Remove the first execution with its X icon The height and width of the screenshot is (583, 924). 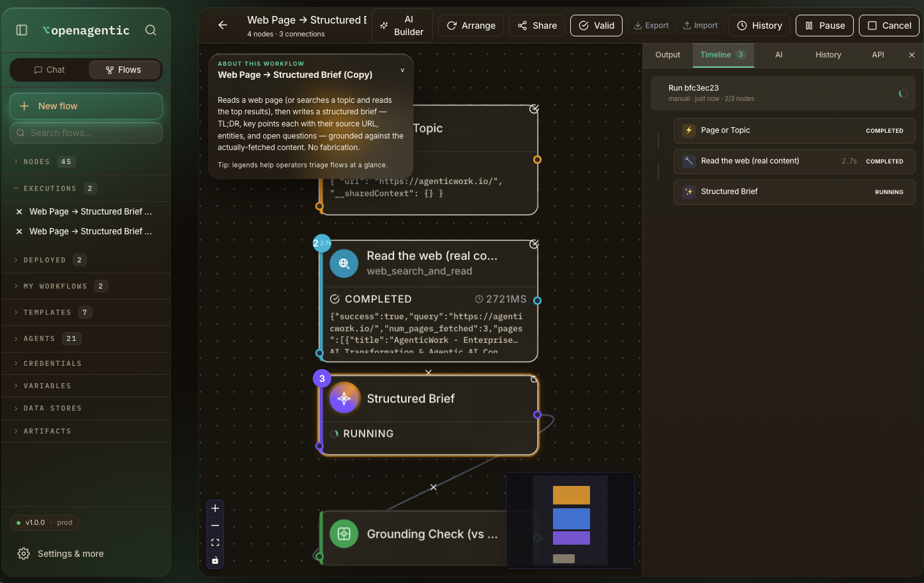[19, 211]
